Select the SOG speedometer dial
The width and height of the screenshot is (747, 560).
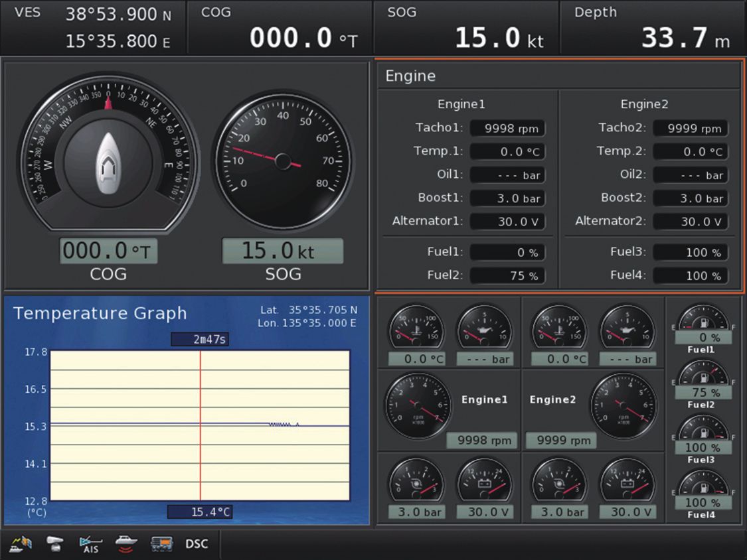coord(283,161)
